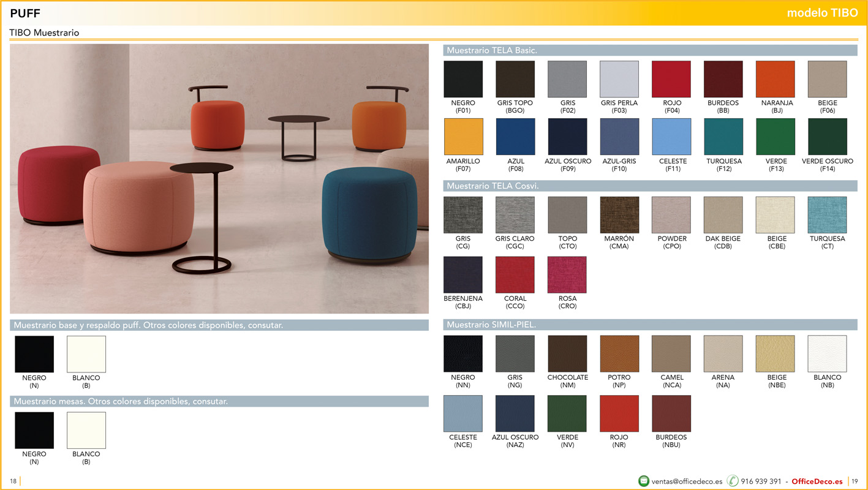Screen dimensions: 868x490
Task: Pick the CAMEL (NCA) swatch
Action: tap(671, 353)
